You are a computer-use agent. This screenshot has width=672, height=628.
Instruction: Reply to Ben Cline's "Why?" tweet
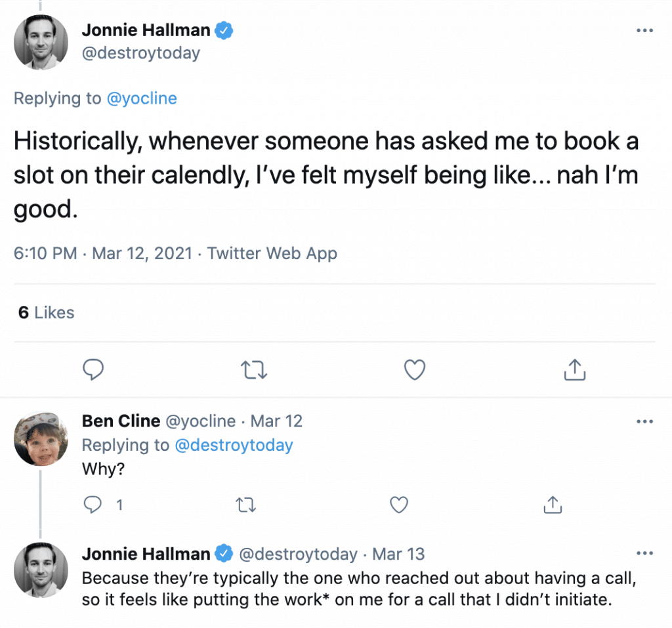(94, 504)
